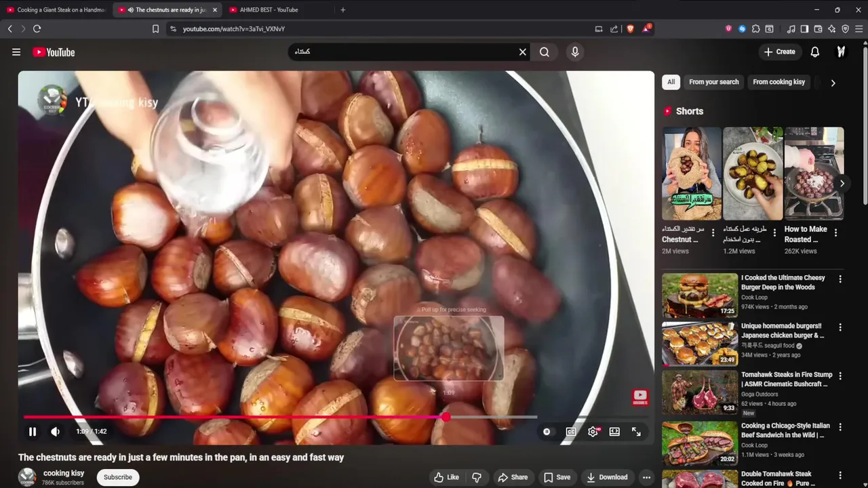Open options for the 1.2M views Short

pos(774,232)
